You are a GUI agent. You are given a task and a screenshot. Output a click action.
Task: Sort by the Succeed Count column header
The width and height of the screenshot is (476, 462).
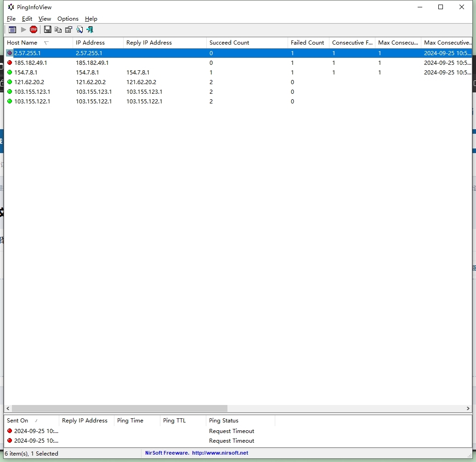[x=229, y=43]
